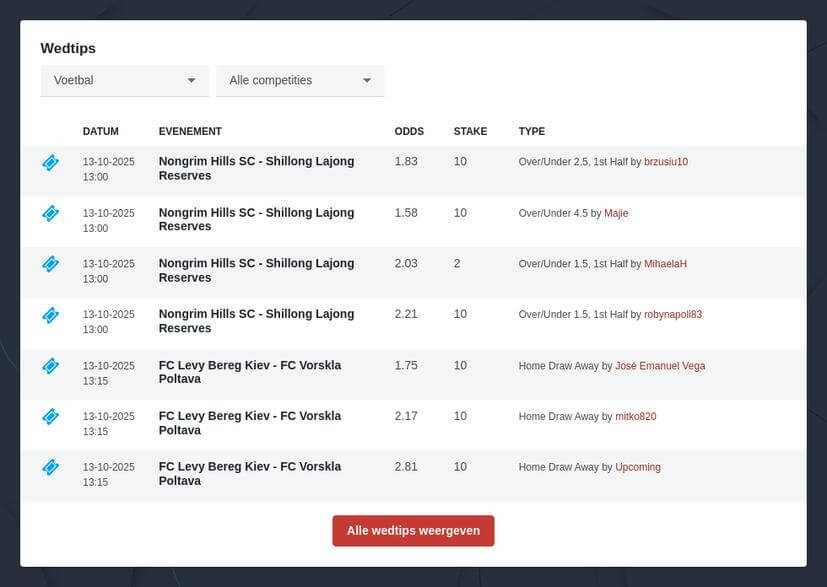Image resolution: width=827 pixels, height=587 pixels.
Task: Go to robynapoli83's profile
Action: click(672, 314)
